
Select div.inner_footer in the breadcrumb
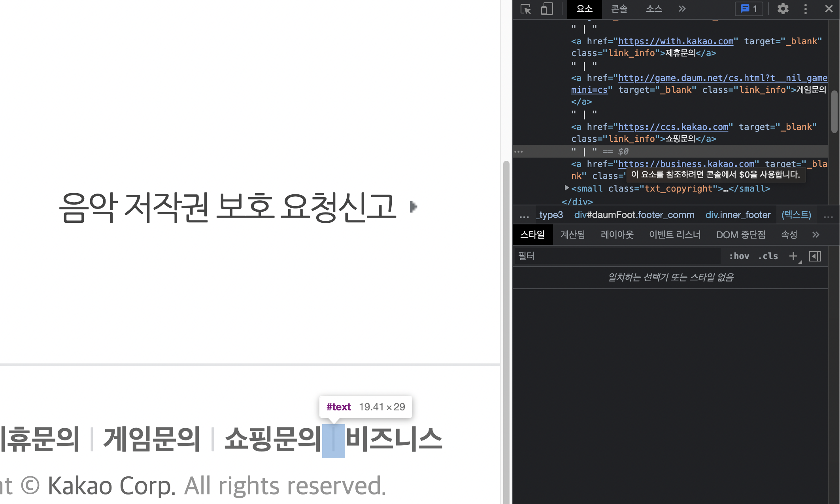click(738, 215)
